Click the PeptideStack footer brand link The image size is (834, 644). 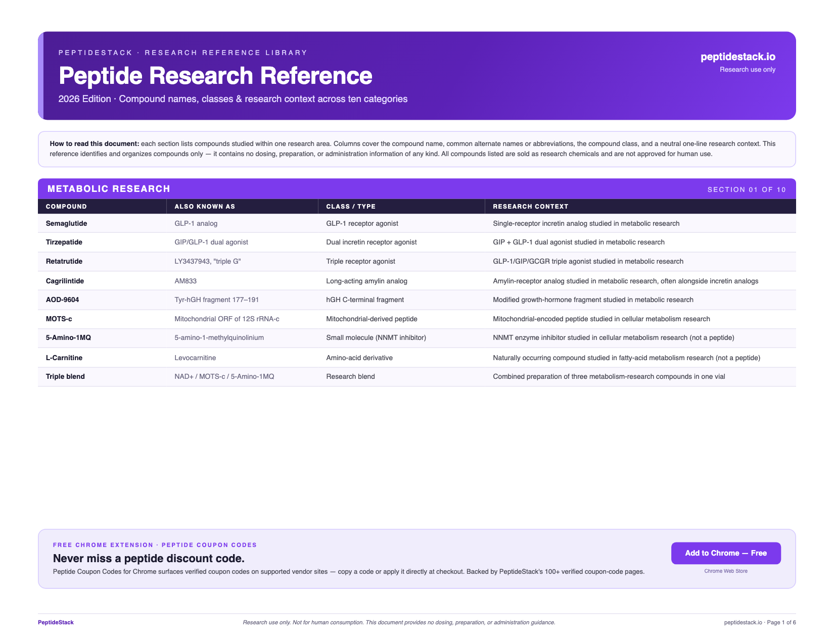tap(56, 622)
